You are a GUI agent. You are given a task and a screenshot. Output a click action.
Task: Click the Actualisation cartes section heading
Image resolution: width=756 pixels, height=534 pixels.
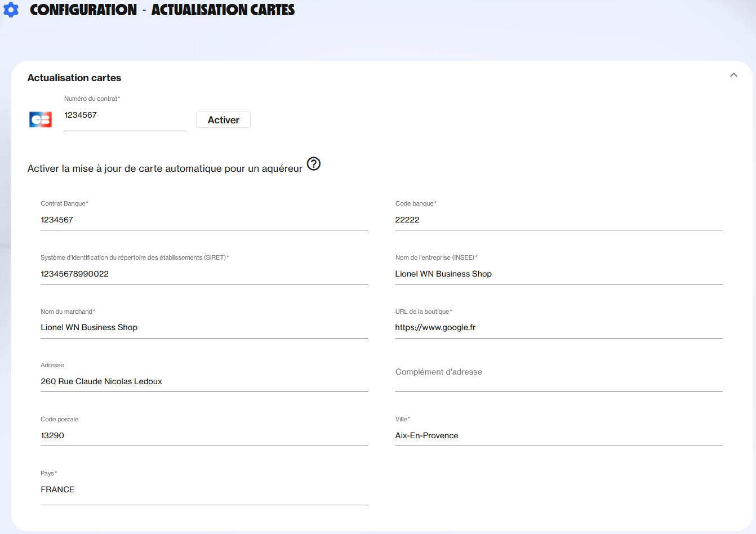tap(74, 78)
